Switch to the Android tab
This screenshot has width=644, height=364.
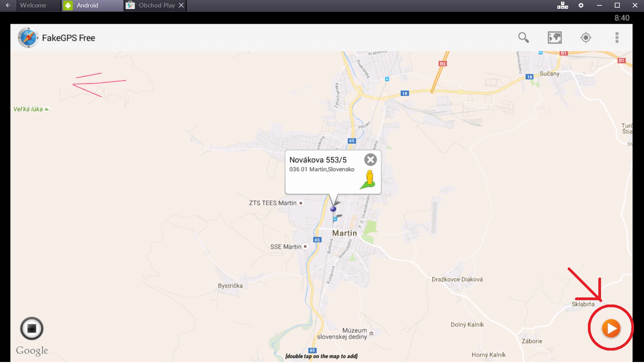(87, 5)
